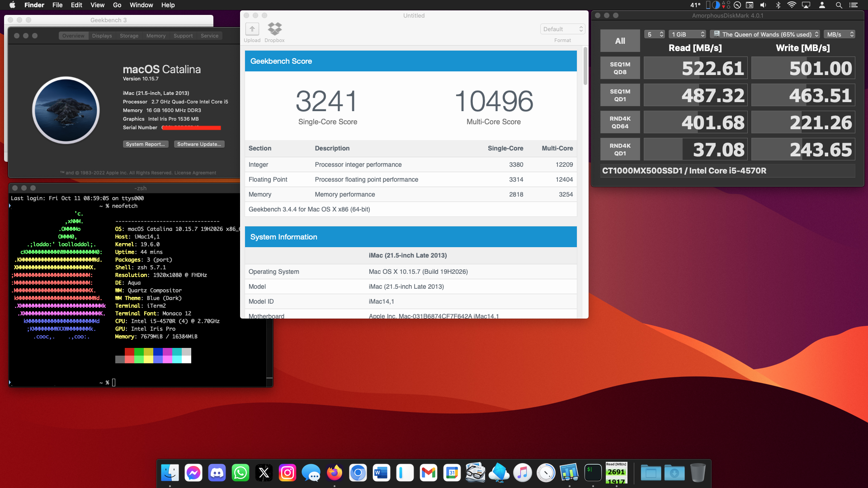Viewport: 868px width, 488px height.
Task: Open Microsoft Word from the dock
Action: [x=382, y=473]
